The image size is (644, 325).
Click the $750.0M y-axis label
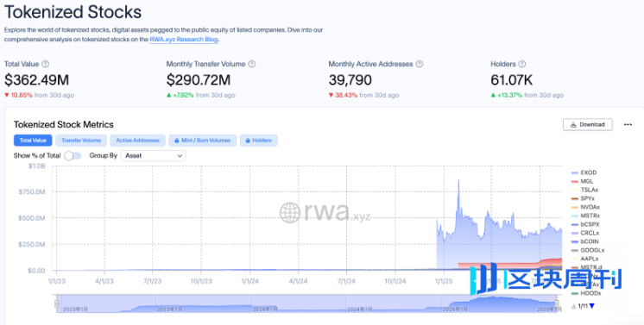point(32,192)
